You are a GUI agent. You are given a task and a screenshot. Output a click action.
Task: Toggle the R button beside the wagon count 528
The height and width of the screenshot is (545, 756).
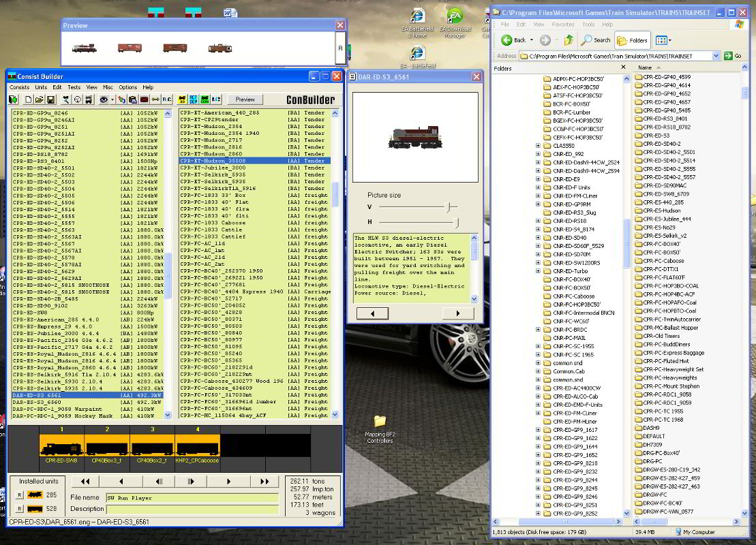pyautogui.click(x=20, y=508)
